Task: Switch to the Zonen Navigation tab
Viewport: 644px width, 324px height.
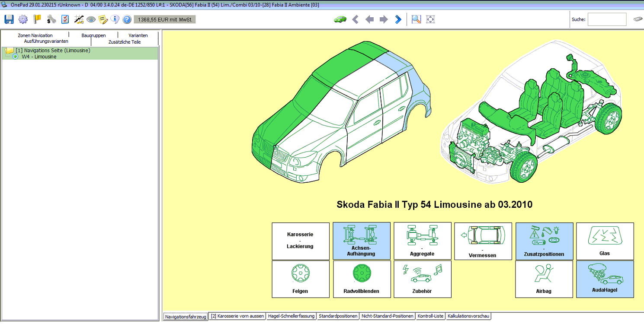Action: click(35, 35)
